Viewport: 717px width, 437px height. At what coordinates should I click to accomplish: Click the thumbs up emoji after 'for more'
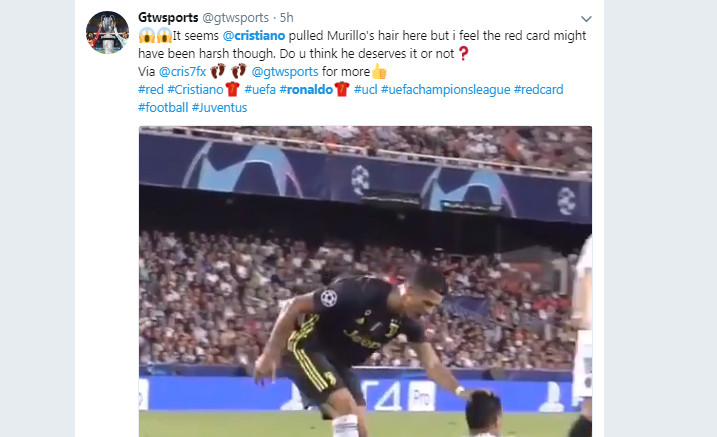[x=379, y=72]
